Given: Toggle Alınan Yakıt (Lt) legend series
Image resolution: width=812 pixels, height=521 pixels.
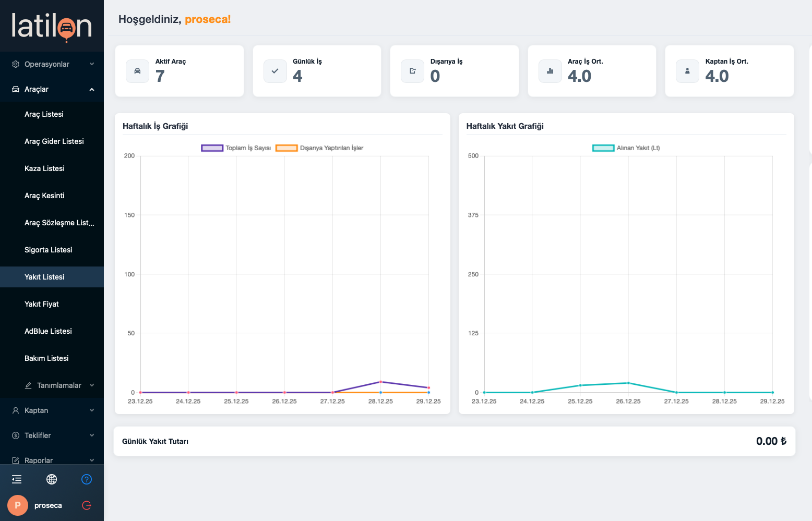Looking at the screenshot, I should click(626, 148).
